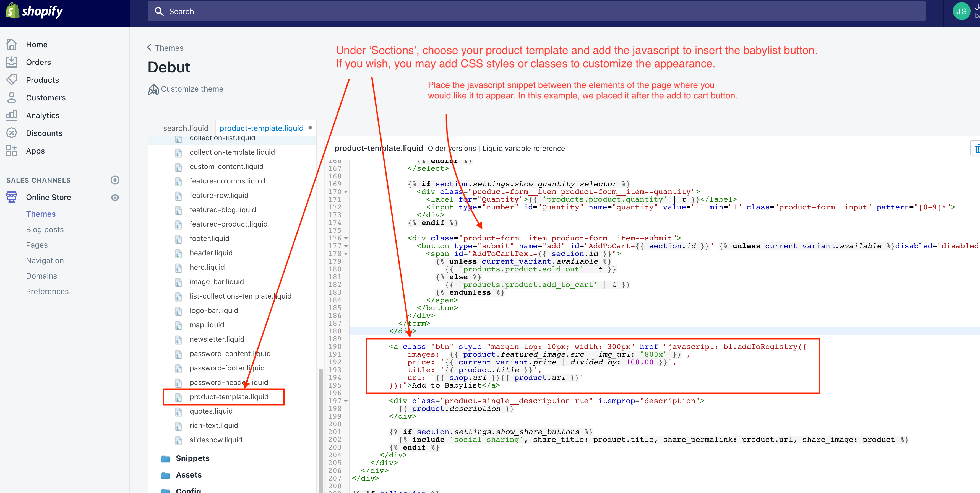Click the Products tag icon
This screenshot has height=493, width=980.
click(x=12, y=80)
